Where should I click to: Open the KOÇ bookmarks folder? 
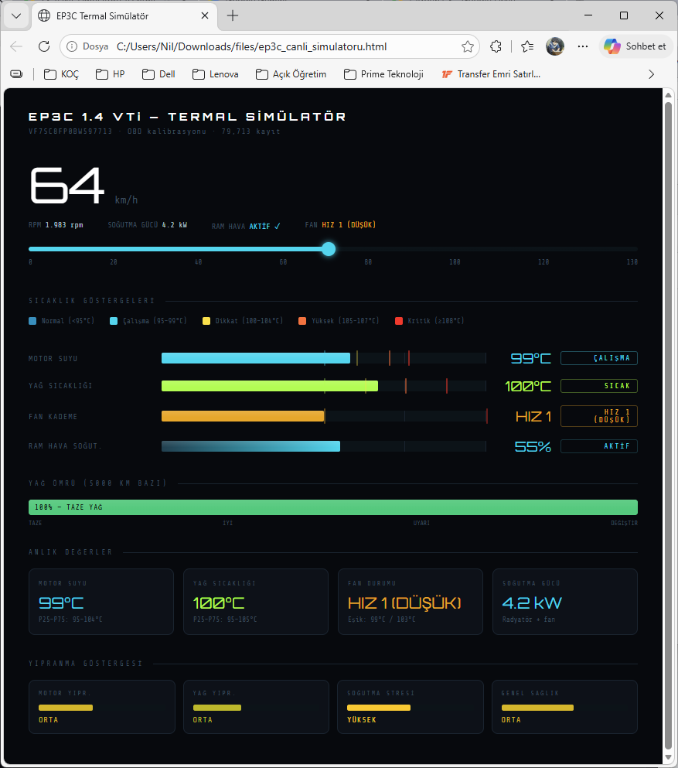[x=60, y=74]
